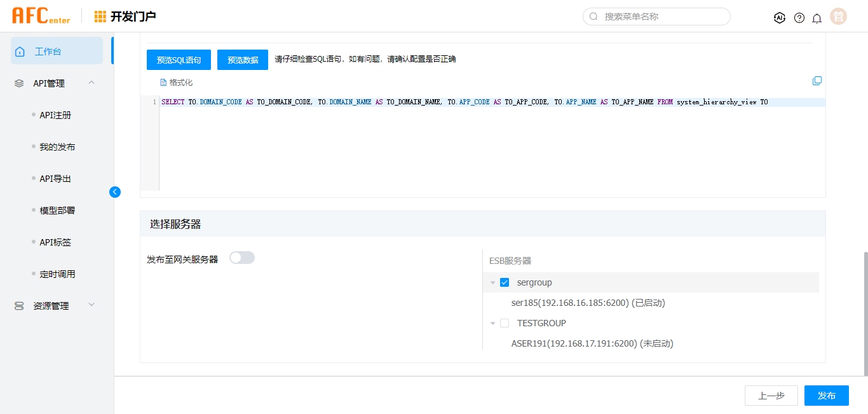868x414 pixels.
Task: Collapse the sidebar with blue arrow button
Action: coord(115,191)
